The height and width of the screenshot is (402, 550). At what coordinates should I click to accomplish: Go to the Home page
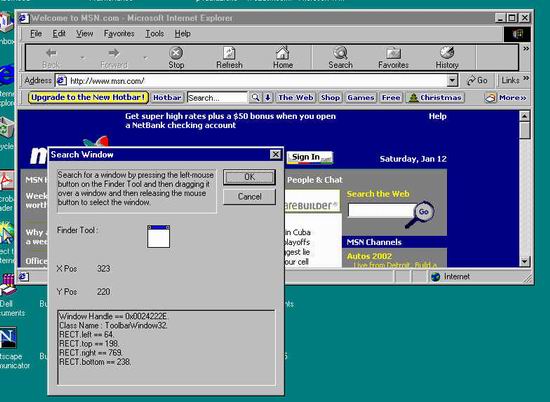(283, 58)
